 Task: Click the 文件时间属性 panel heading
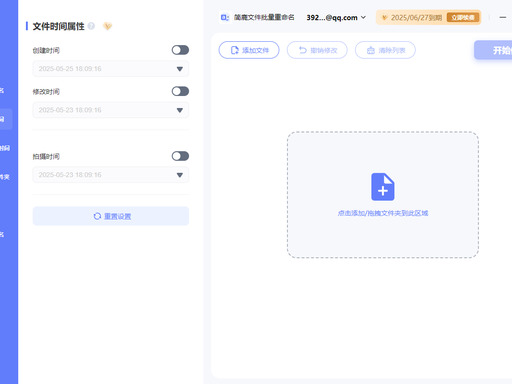(58, 26)
